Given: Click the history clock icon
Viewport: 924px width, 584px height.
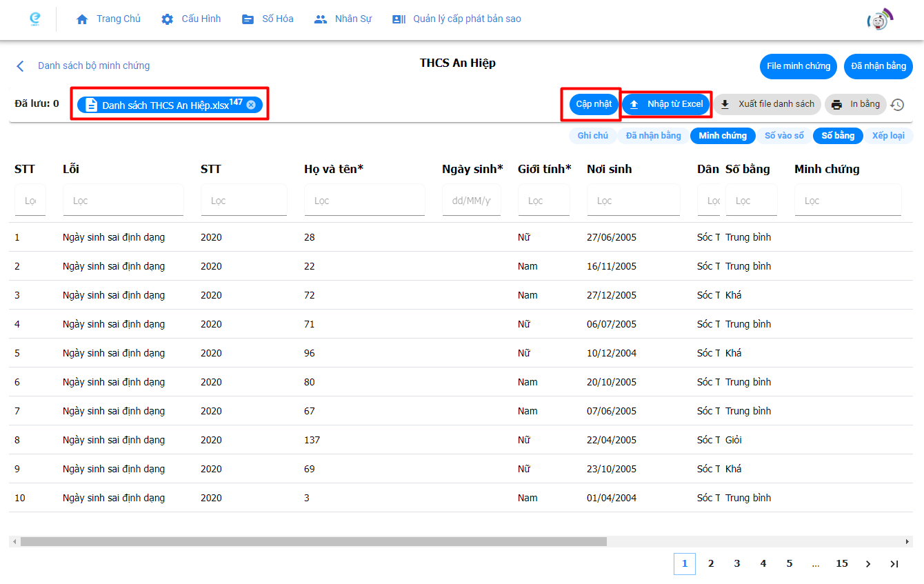Looking at the screenshot, I should 897,105.
